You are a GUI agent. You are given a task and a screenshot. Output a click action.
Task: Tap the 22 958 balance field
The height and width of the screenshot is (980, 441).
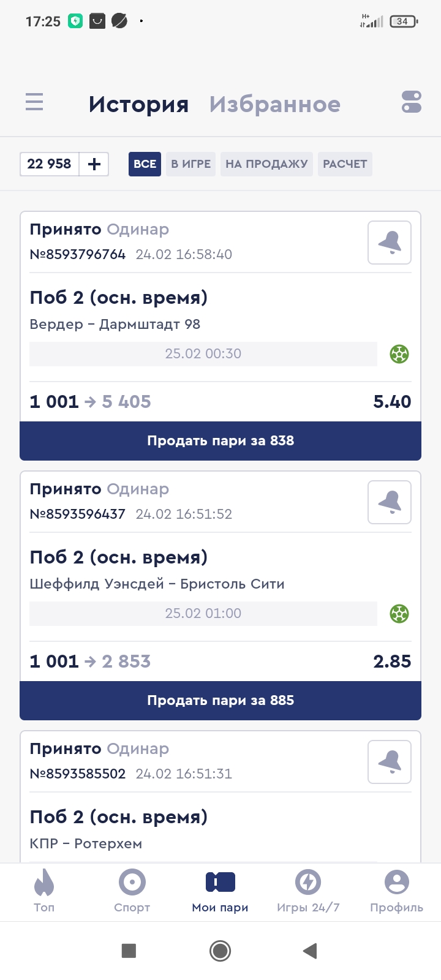(50, 164)
